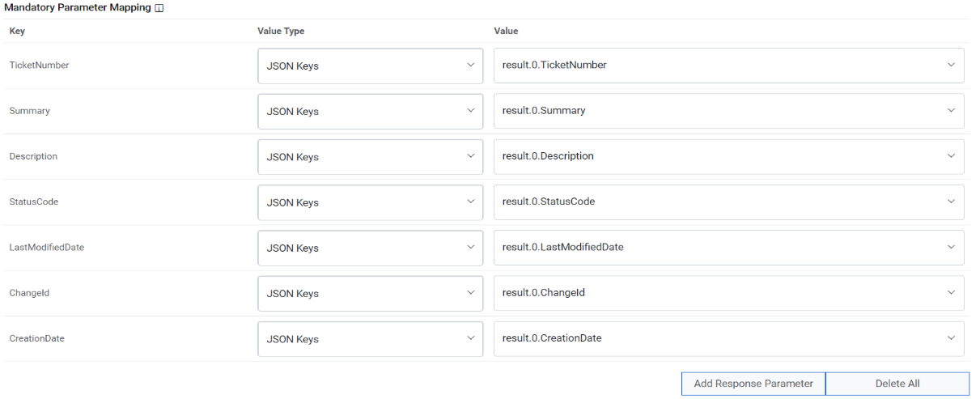Screen dimensions: 980x399
Task: Click the Key column header
Action: pyautogui.click(x=16, y=32)
